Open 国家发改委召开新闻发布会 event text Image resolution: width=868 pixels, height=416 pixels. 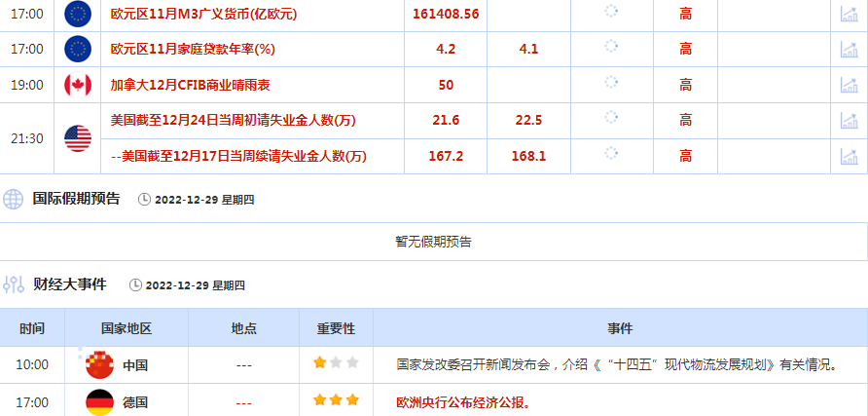coord(617,365)
